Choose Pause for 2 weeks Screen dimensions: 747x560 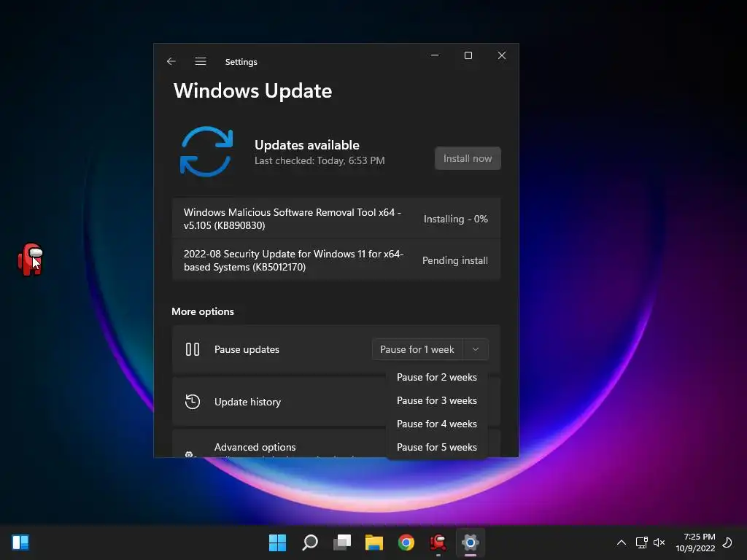437,377
